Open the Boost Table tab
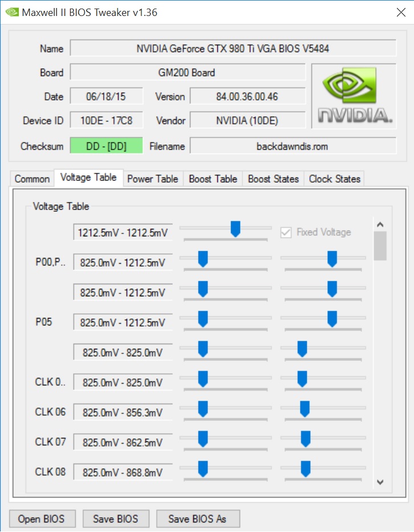414x532 pixels. pyautogui.click(x=213, y=179)
